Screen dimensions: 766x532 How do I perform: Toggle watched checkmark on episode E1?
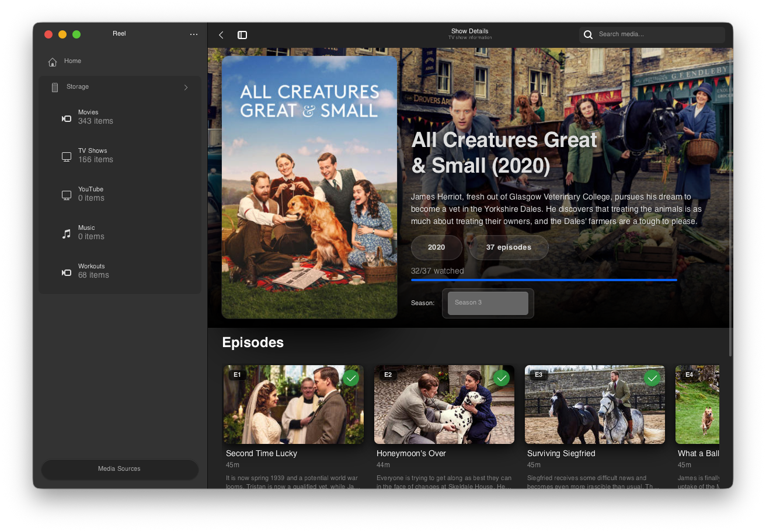351,378
